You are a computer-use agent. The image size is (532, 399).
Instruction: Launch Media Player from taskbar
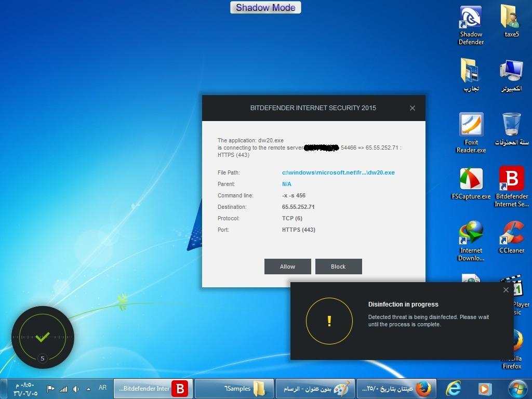[485, 389]
